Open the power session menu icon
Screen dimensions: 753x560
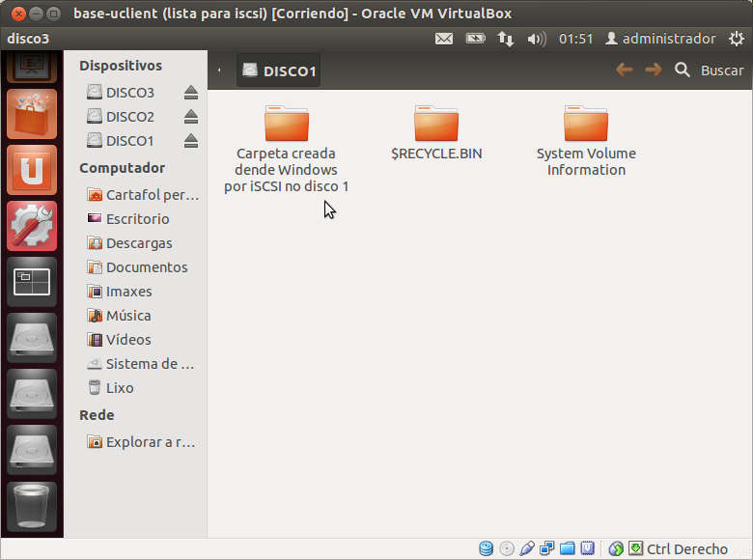[x=736, y=39]
